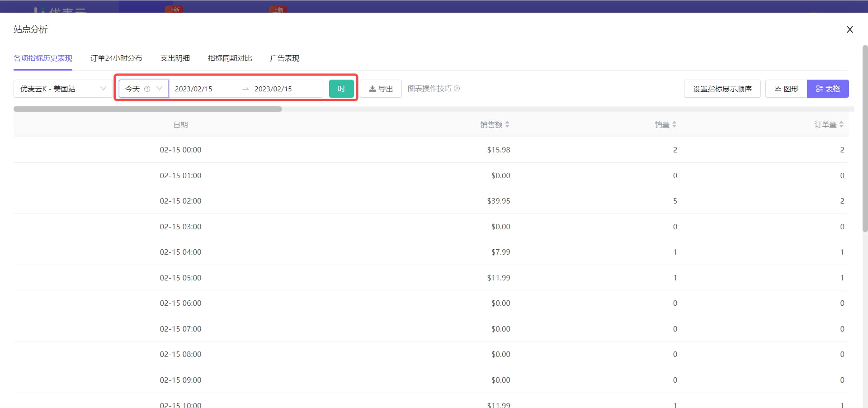Select the 02-15 05:00 row date

180,278
